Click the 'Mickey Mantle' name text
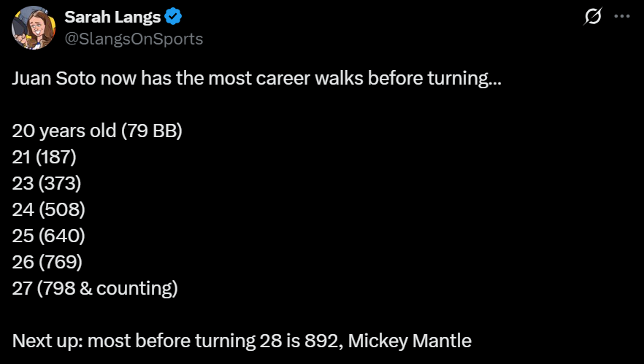 pyautogui.click(x=410, y=341)
